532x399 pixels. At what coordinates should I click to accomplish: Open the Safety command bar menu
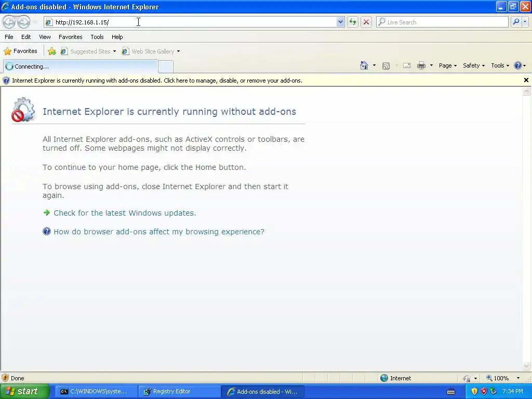point(474,65)
